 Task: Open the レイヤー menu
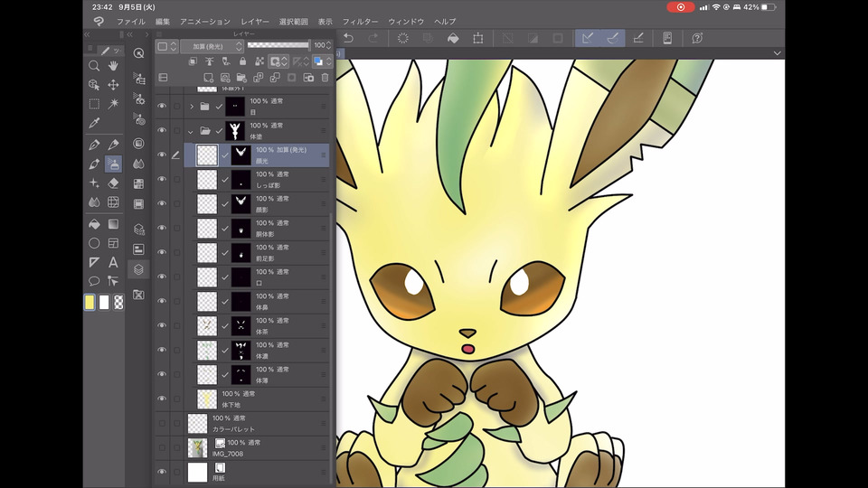255,22
